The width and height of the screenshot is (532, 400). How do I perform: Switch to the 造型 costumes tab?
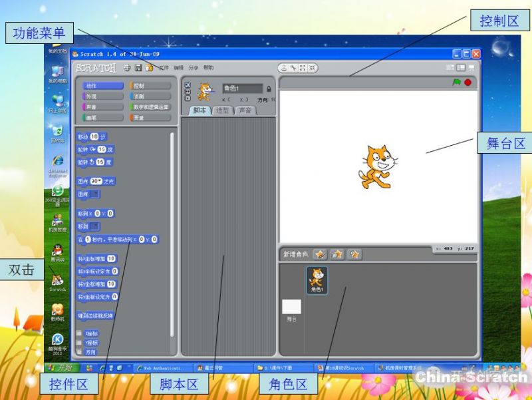pos(222,110)
